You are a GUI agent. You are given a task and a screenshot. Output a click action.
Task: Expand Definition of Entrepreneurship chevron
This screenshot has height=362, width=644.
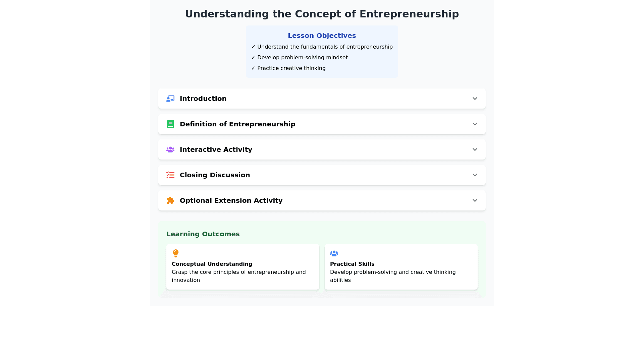click(475, 124)
